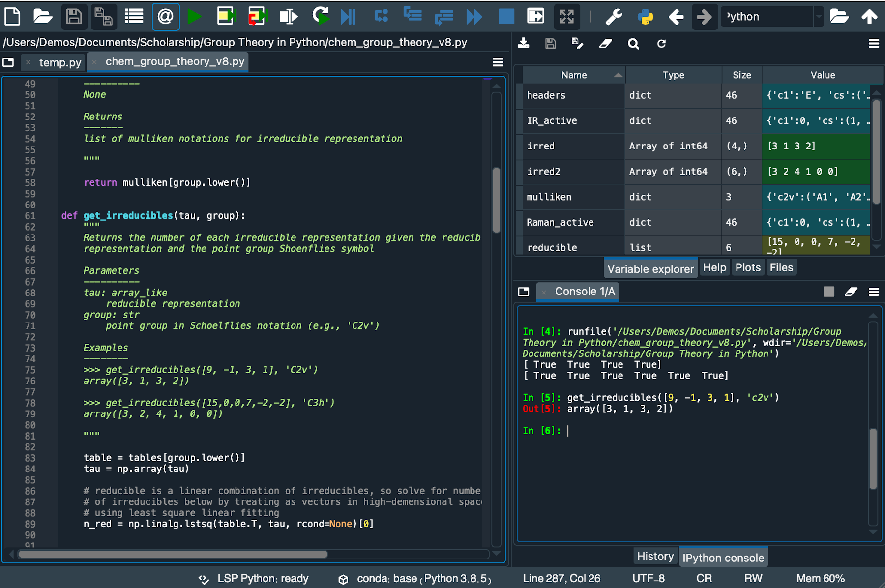885x588 pixels.
Task: Search variables in Variable explorer
Action: click(633, 44)
